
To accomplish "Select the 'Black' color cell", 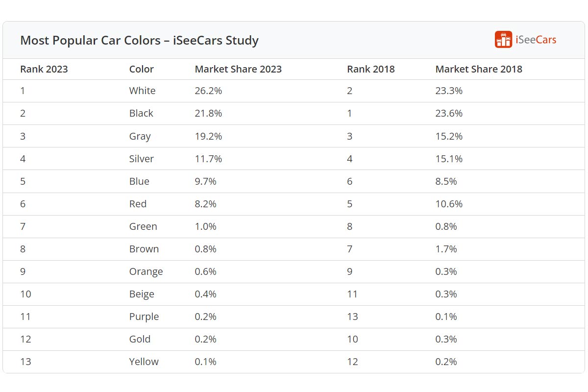I will [141, 113].
